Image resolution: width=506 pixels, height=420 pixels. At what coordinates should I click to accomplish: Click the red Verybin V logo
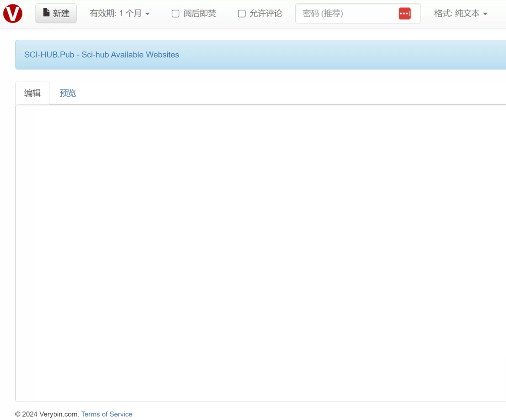13,14
